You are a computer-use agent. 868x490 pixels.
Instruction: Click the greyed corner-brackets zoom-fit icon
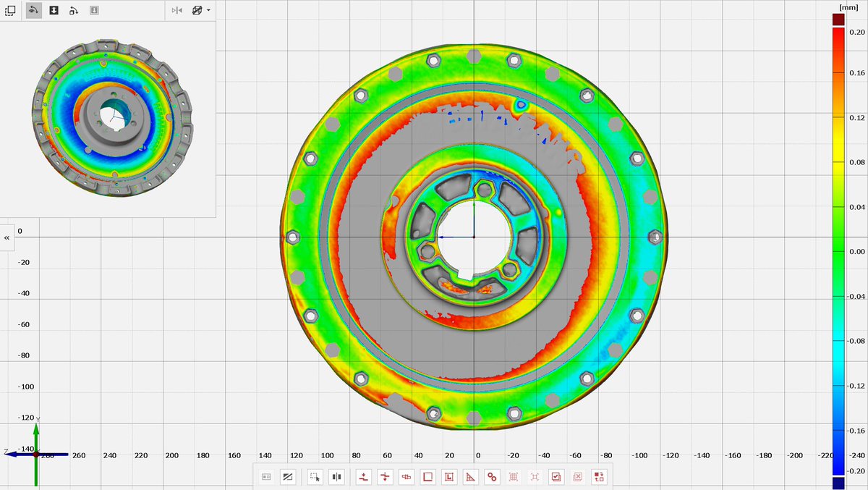click(535, 477)
